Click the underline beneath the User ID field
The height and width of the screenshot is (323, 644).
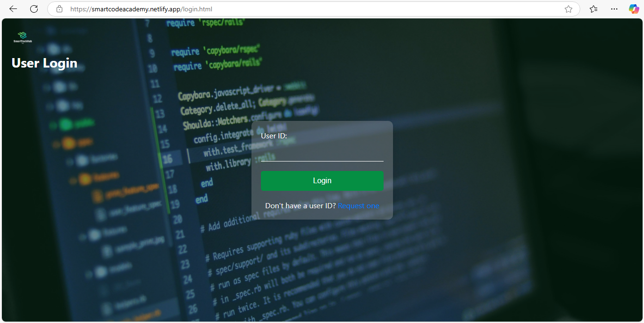(x=322, y=161)
